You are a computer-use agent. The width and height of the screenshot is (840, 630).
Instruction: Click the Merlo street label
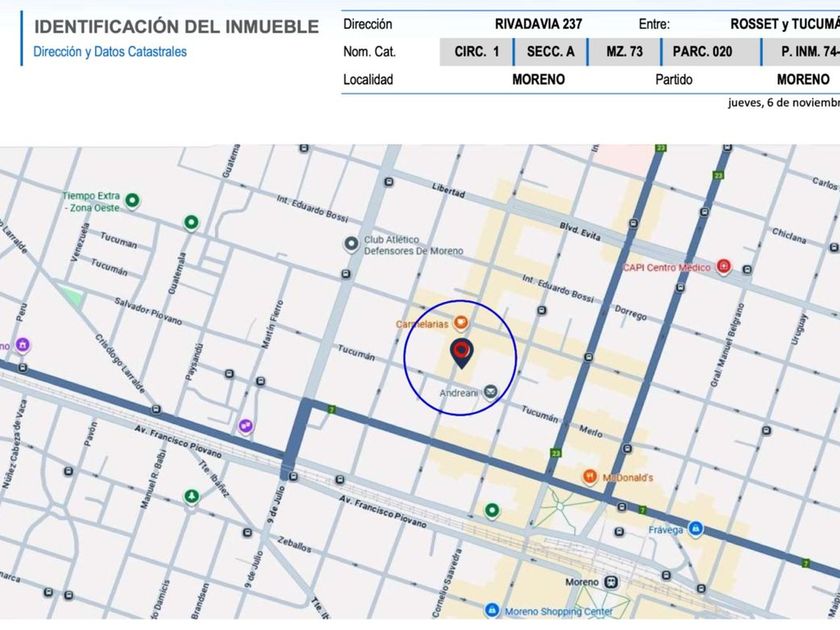(591, 431)
